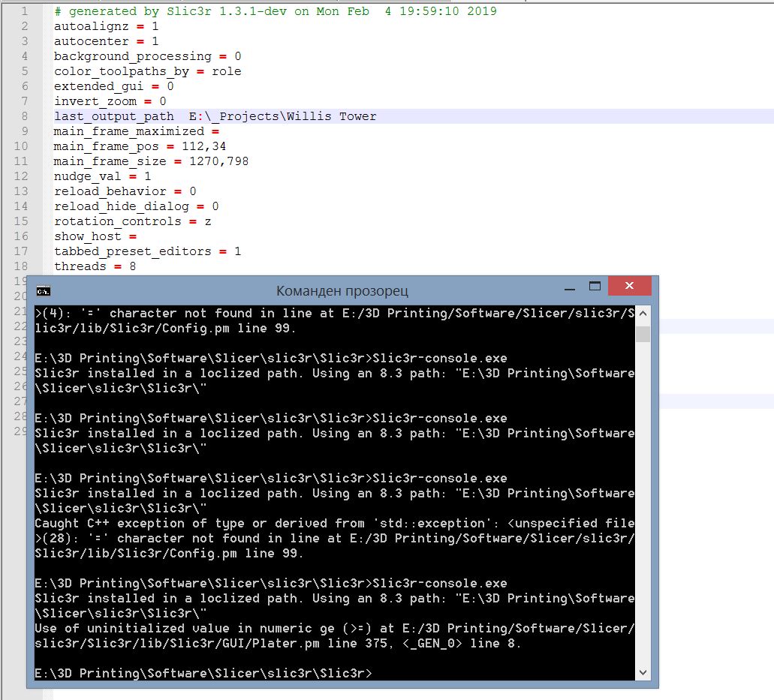774x700 pixels.
Task: Click the console scrollbar down arrow
Action: pyautogui.click(x=642, y=674)
